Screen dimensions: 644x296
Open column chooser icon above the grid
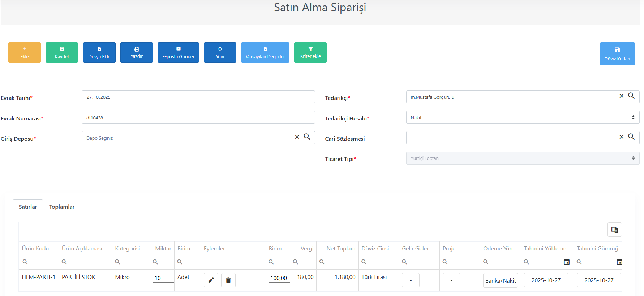click(614, 229)
